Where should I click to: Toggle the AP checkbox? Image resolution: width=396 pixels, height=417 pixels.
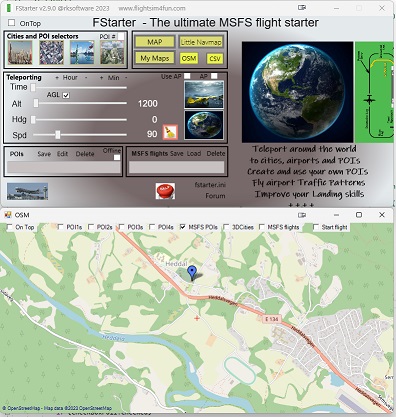tap(214, 76)
